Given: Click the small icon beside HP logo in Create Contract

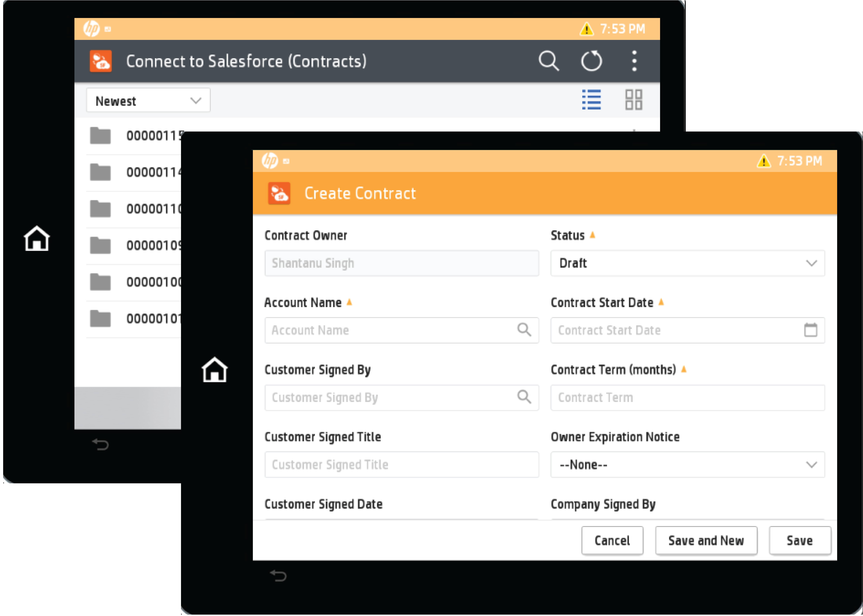Looking at the screenshot, I should 286,161.
